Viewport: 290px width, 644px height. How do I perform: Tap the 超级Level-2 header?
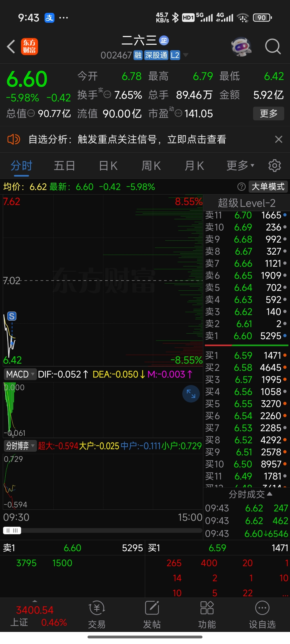(x=247, y=203)
